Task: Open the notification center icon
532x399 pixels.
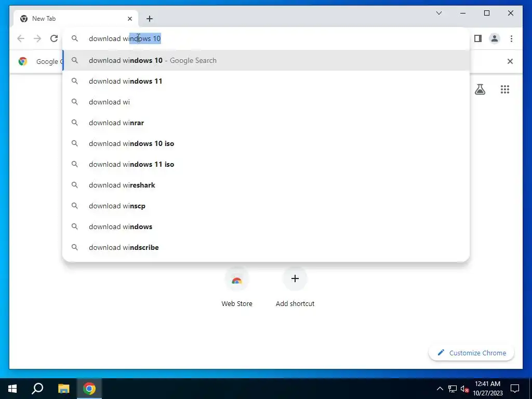Action: 515,389
